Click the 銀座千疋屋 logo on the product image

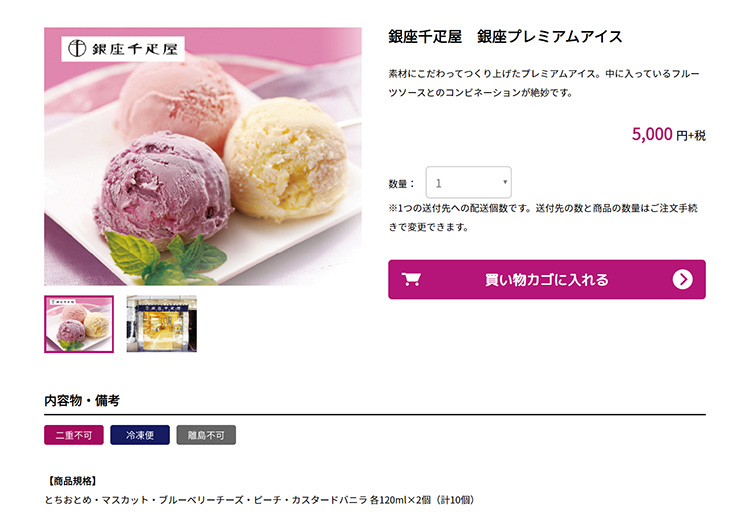click(x=123, y=48)
